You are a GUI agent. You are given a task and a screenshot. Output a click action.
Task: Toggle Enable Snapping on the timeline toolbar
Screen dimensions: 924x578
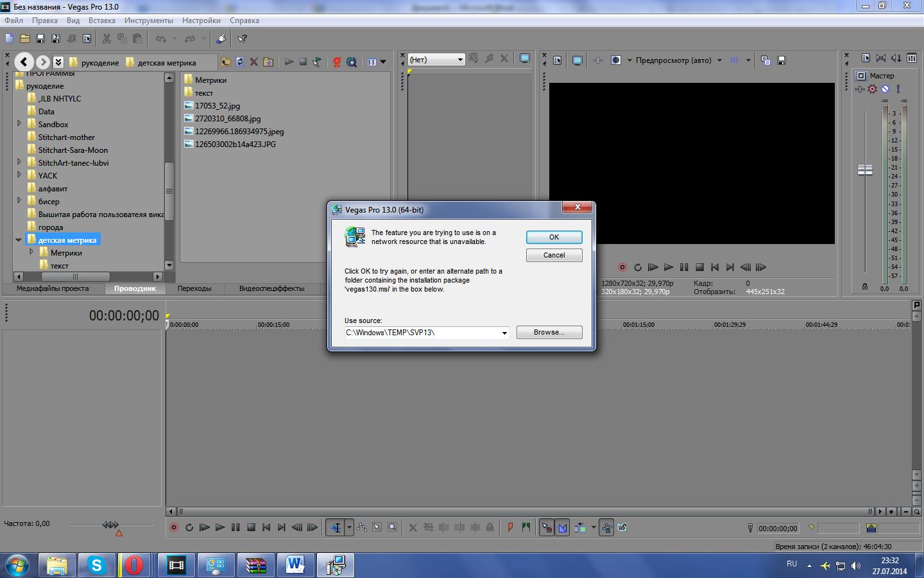[x=547, y=528]
